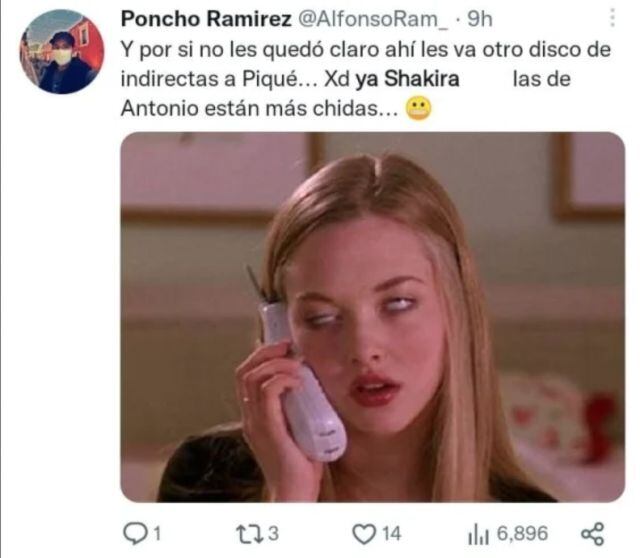Click the Poncho Ramirez display name
640x558 pixels.
(x=206, y=19)
